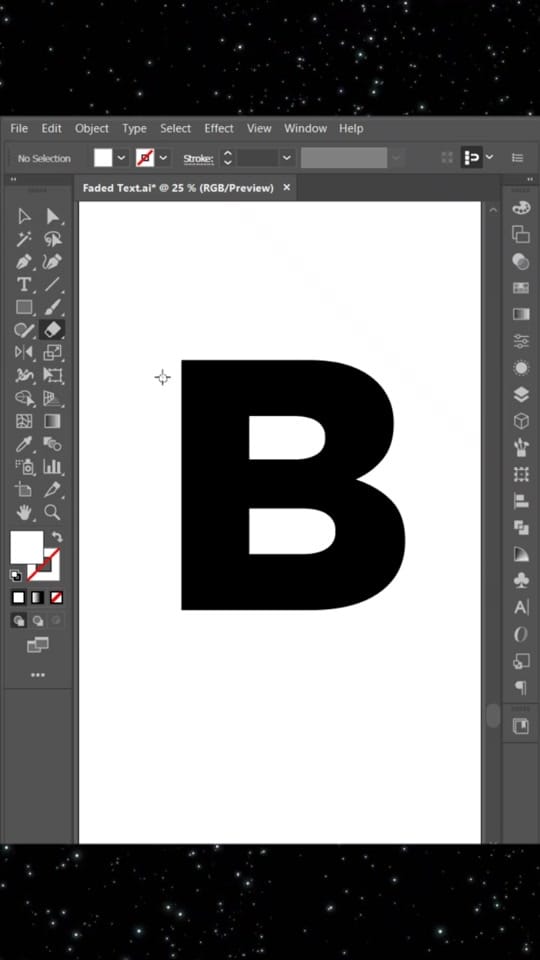The width and height of the screenshot is (540, 960).
Task: Choose the Gradient tool in toolbar
Action: point(53,421)
